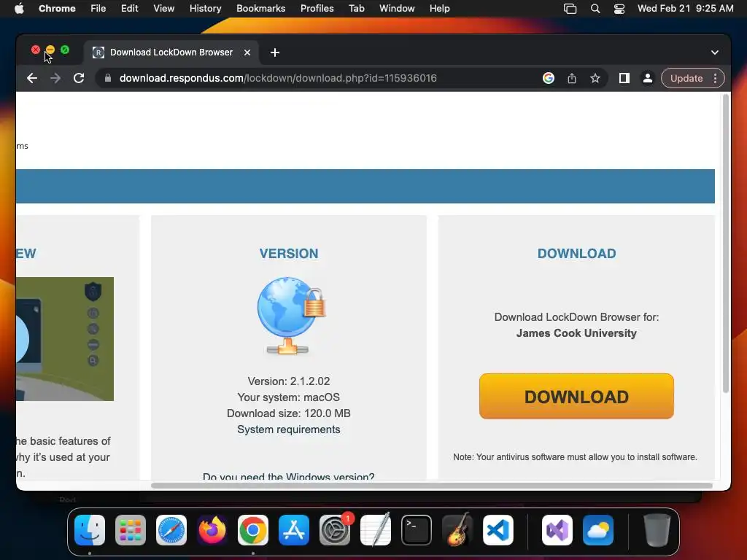Open the Chrome application menu

click(x=57, y=9)
